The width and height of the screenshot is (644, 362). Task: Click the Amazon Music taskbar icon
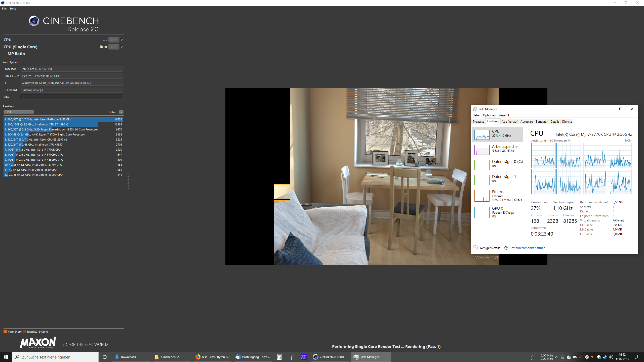(304, 357)
